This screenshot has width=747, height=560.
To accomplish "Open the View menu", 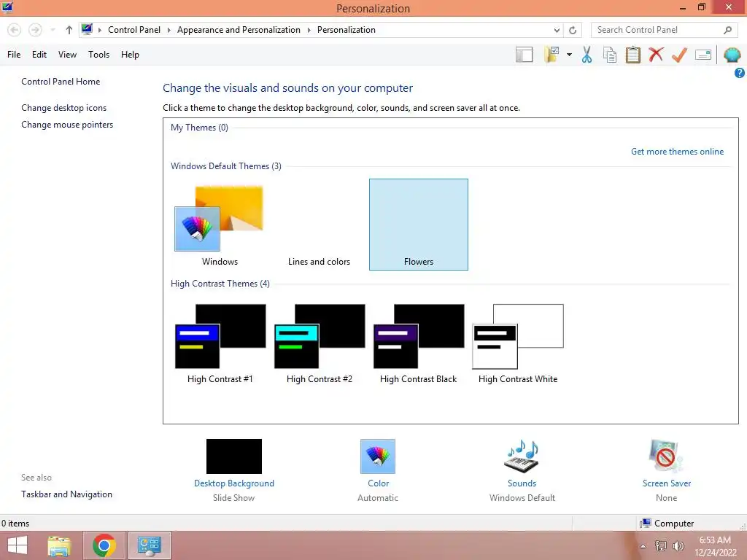I will [x=67, y=55].
